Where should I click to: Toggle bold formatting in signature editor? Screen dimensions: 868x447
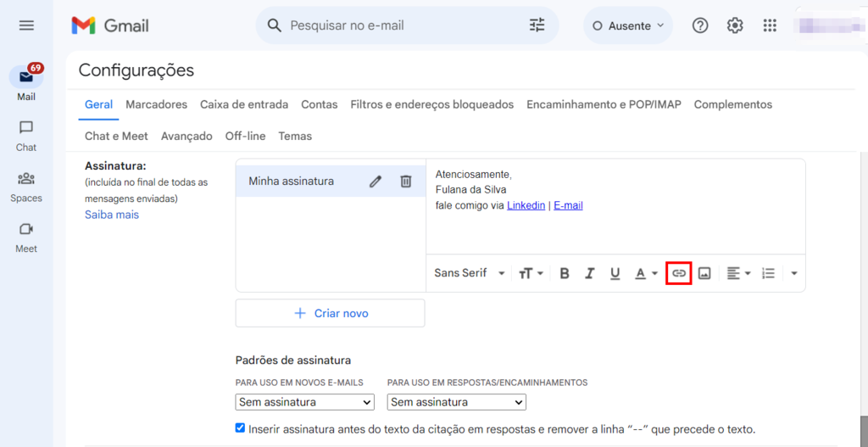564,273
